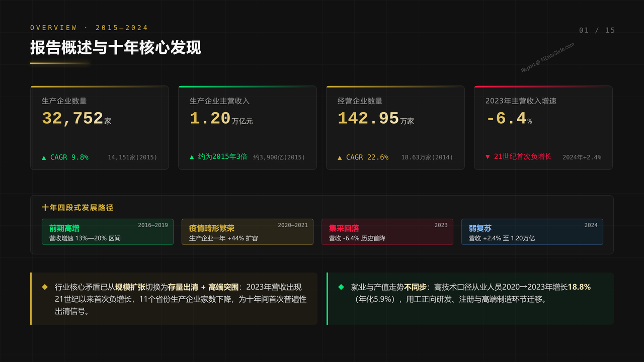The width and height of the screenshot is (644, 362).
Task: Click the 21世纪首次负增长 text
Action: (523, 157)
